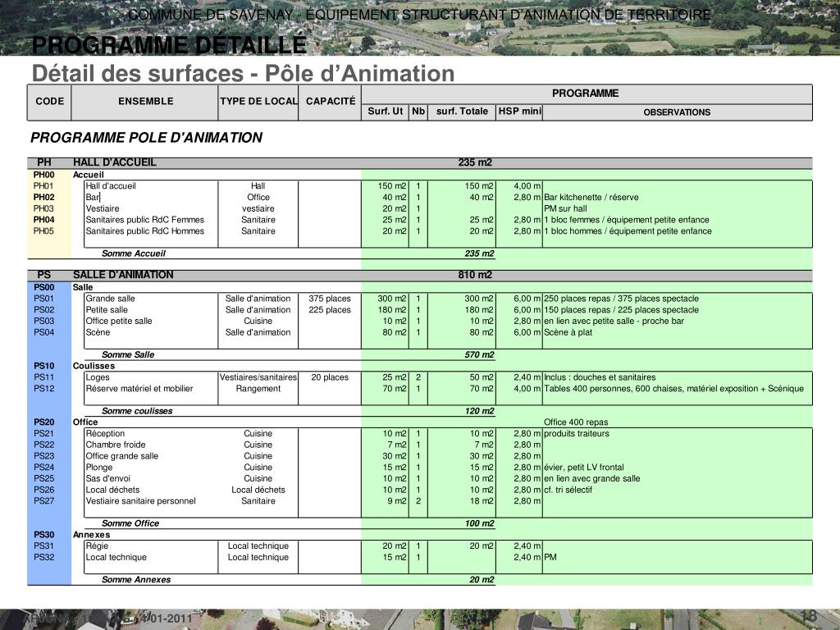The width and height of the screenshot is (840, 630).
Task: Click the 'Plonge' ensemble cell
Action: coord(99,467)
